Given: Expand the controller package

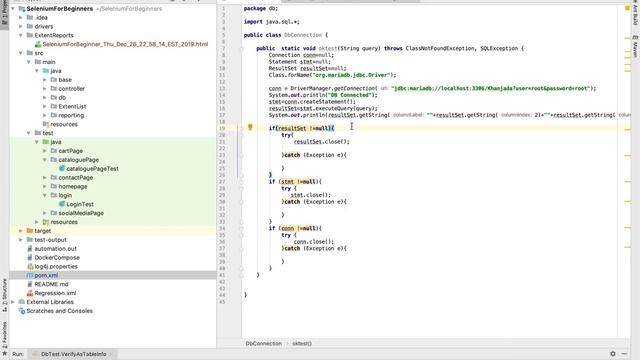Looking at the screenshot, I should click(x=45, y=89).
